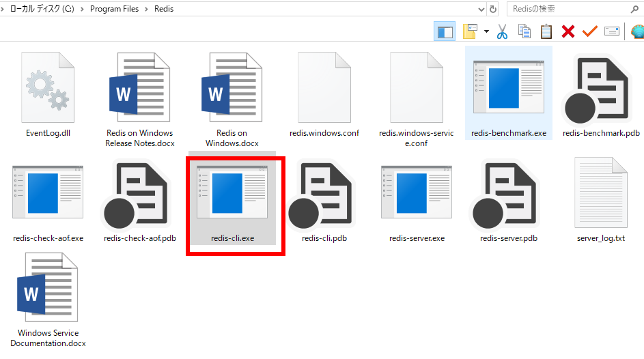Viewport: 644px width, 359px height.
Task: Click the EventLog.dll filename label
Action: point(48,133)
